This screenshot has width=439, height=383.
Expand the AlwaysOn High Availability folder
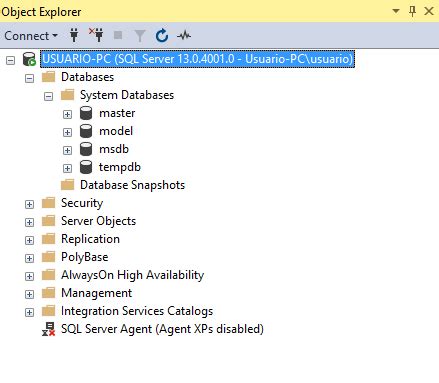coord(30,276)
